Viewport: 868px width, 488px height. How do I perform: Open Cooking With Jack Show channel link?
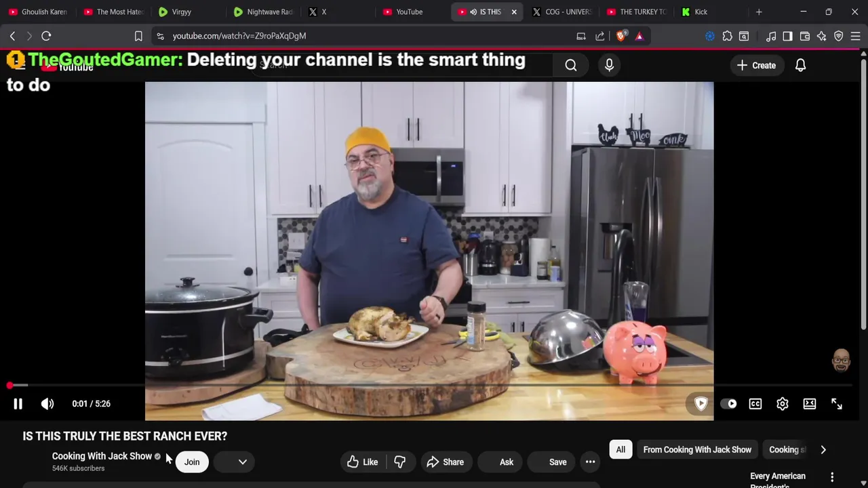102,456
